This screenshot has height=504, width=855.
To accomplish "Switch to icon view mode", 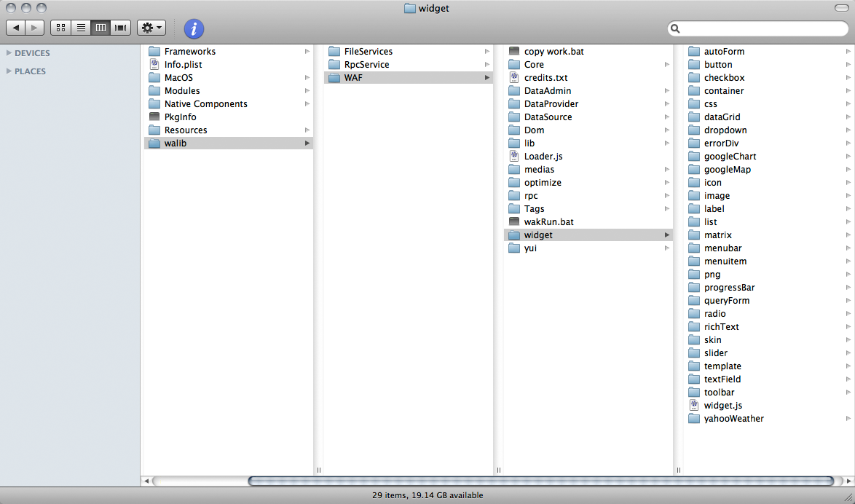I will 60,28.
